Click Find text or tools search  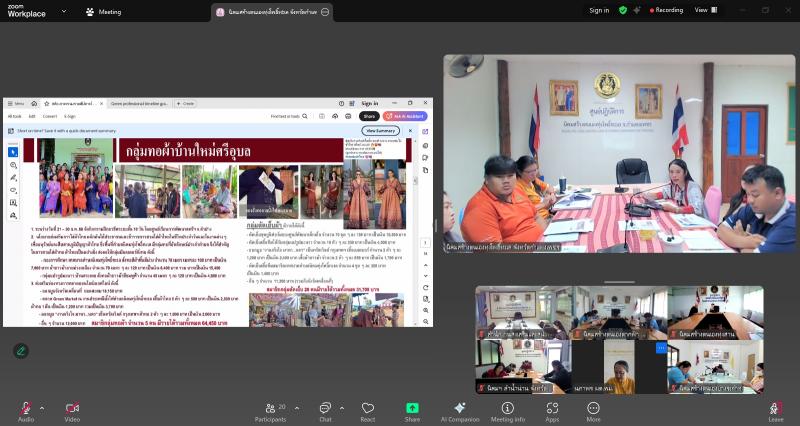[289, 116]
